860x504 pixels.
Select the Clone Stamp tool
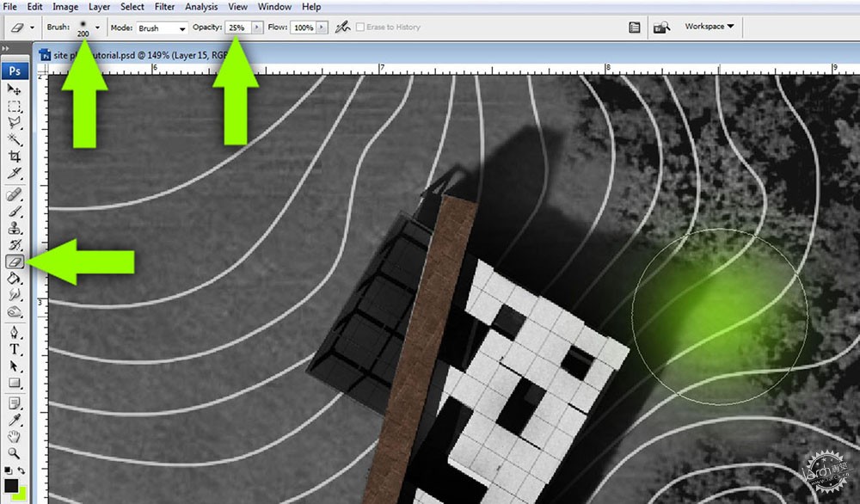(x=15, y=228)
